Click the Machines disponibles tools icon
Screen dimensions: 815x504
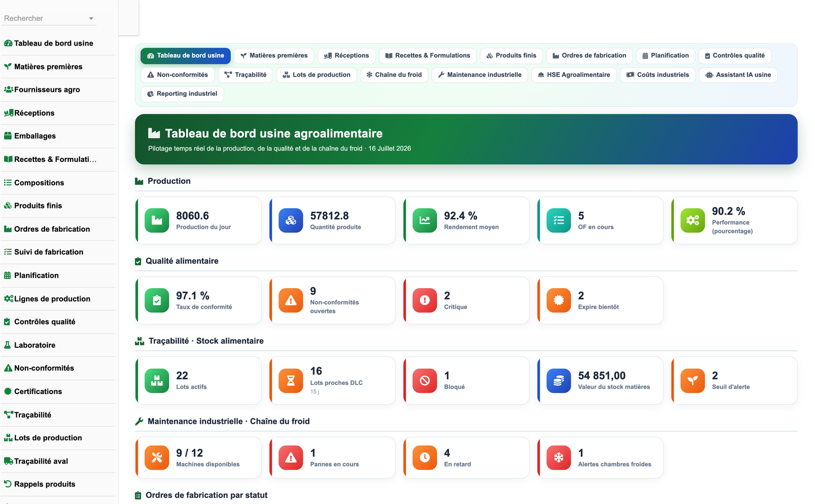click(x=157, y=458)
